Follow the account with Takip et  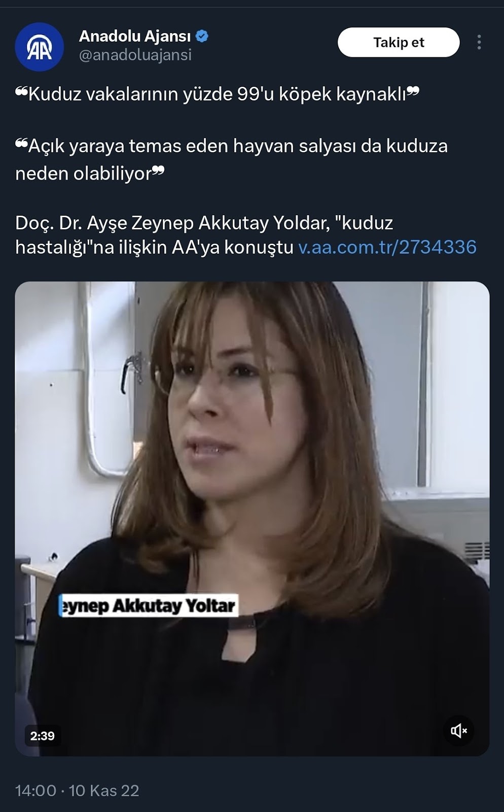[x=399, y=42]
